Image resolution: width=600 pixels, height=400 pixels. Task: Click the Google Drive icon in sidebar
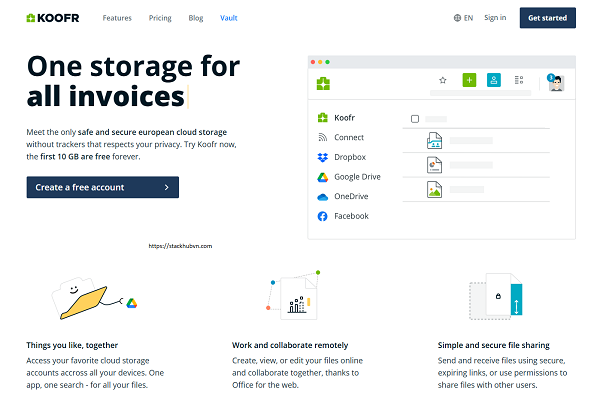click(x=323, y=177)
